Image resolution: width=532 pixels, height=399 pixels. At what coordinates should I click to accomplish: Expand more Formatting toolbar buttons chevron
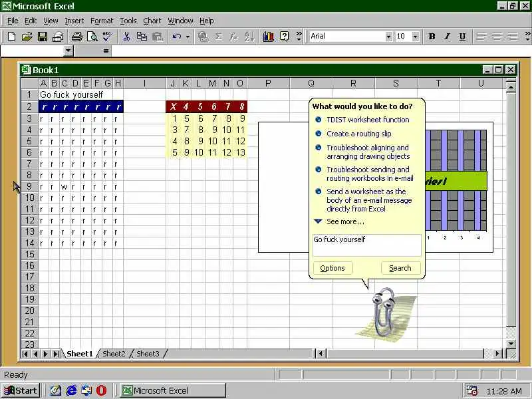[527, 36]
